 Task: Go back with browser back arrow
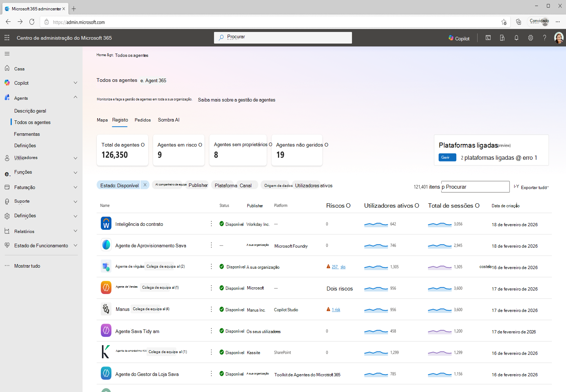click(8, 22)
